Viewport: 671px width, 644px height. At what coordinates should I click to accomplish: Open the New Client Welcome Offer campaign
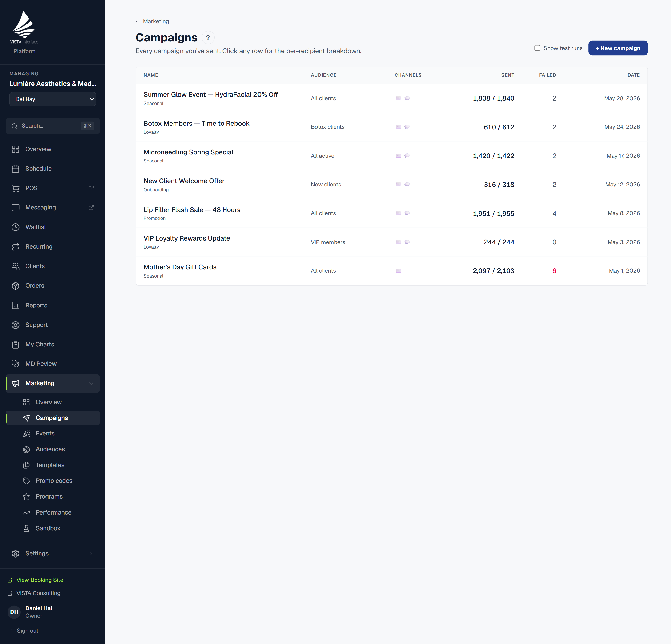click(x=392, y=185)
